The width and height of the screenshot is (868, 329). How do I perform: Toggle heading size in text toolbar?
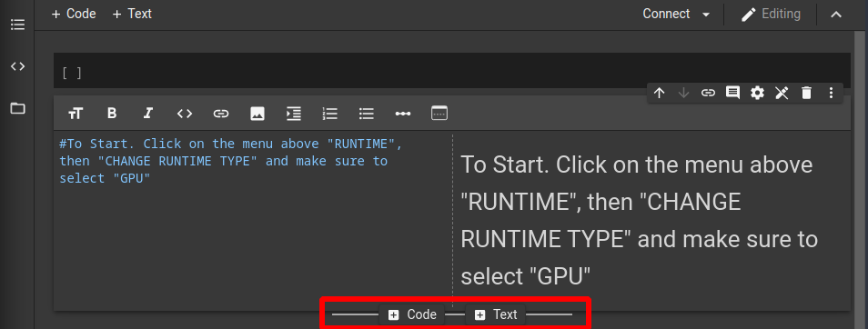coord(76,114)
